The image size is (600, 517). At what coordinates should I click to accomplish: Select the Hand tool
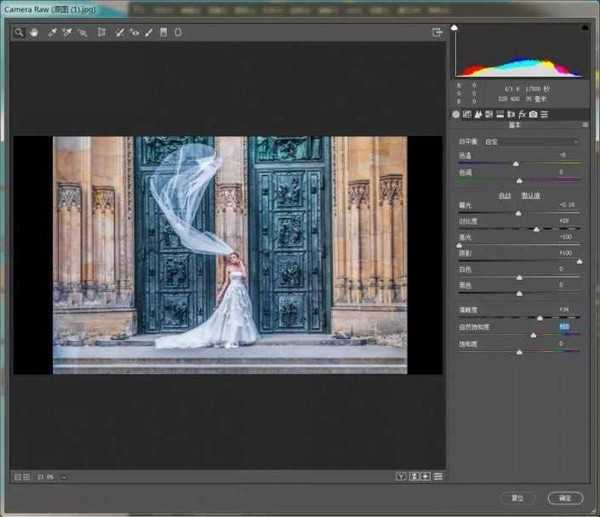[x=32, y=32]
